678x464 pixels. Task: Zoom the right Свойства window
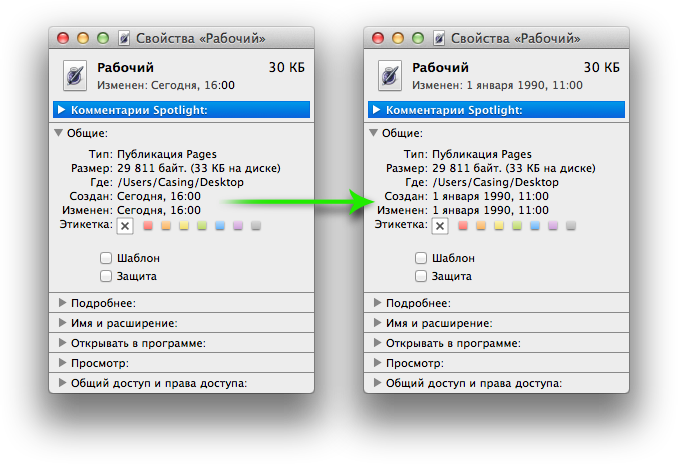coord(418,38)
